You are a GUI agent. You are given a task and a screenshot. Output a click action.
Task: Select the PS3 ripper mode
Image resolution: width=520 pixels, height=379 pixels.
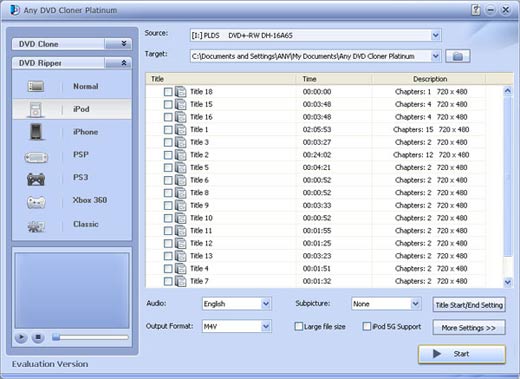(x=72, y=178)
